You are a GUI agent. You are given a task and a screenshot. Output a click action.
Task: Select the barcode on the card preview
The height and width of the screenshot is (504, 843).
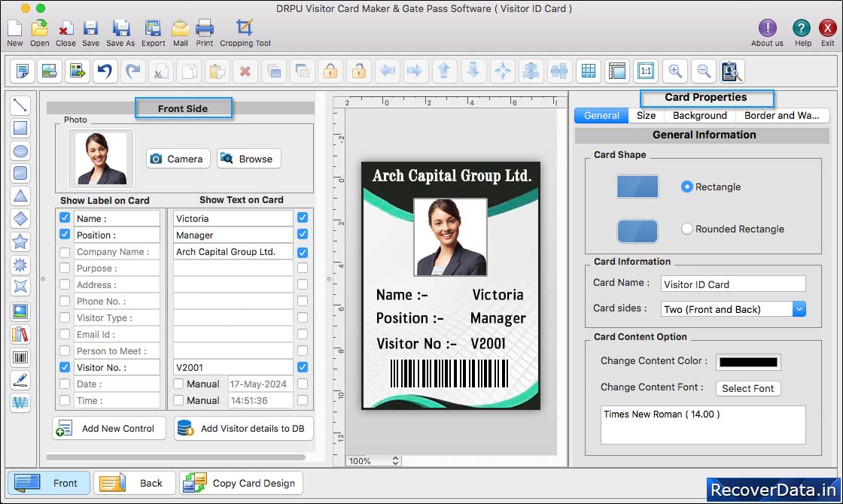pyautogui.click(x=449, y=373)
